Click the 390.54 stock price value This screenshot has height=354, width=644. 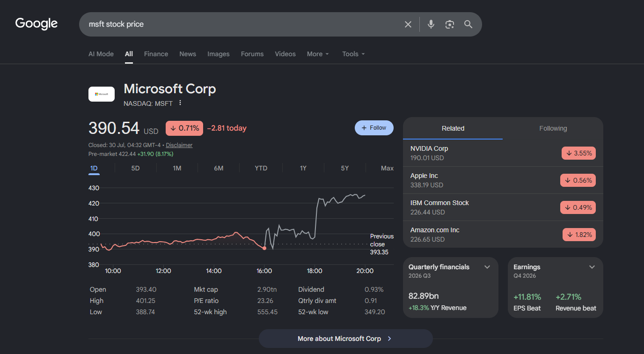[114, 128]
